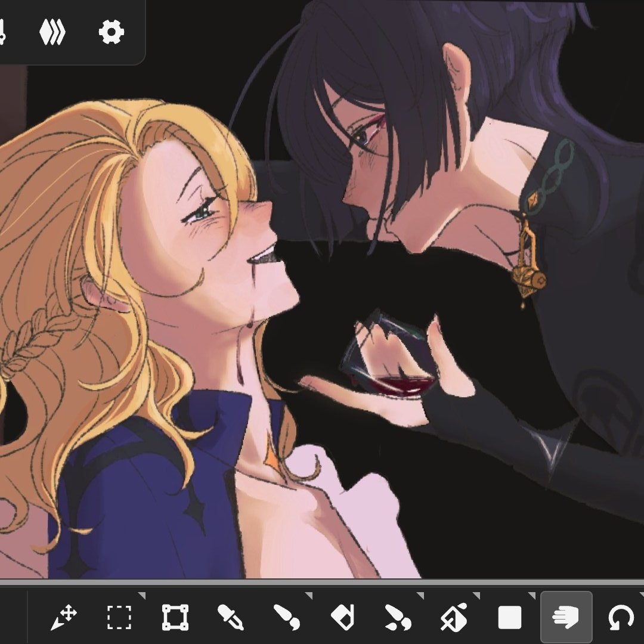
Task: Choose the Brush tool
Action: click(x=286, y=617)
